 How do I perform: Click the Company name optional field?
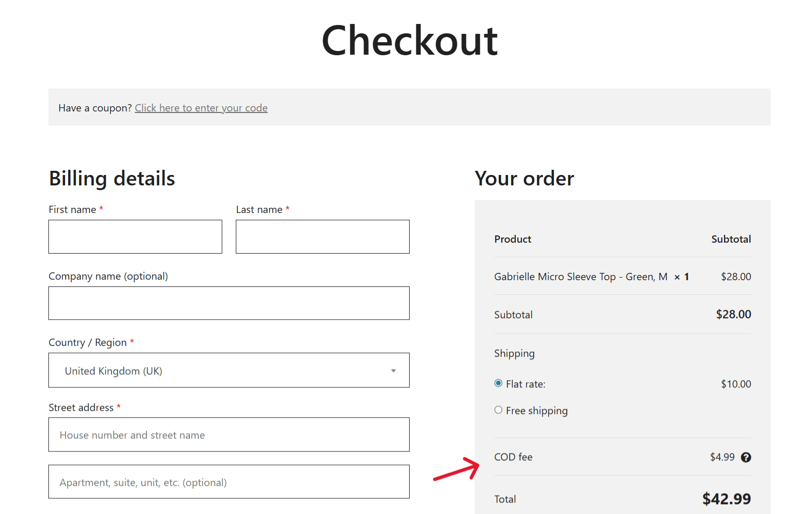pos(229,303)
